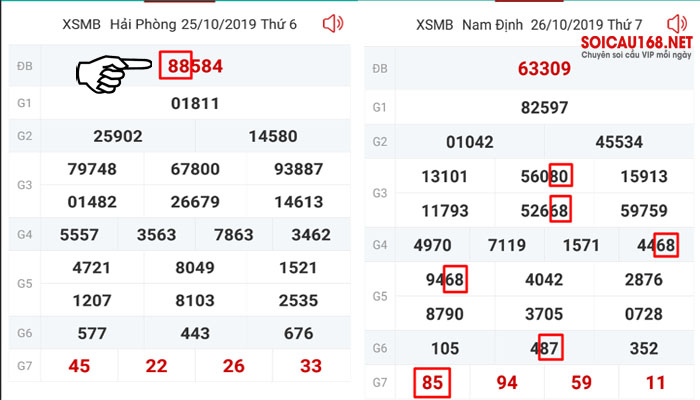This screenshot has width=700, height=400.
Task: Click the pointing hand icon near ĐB
Action: 114,74
